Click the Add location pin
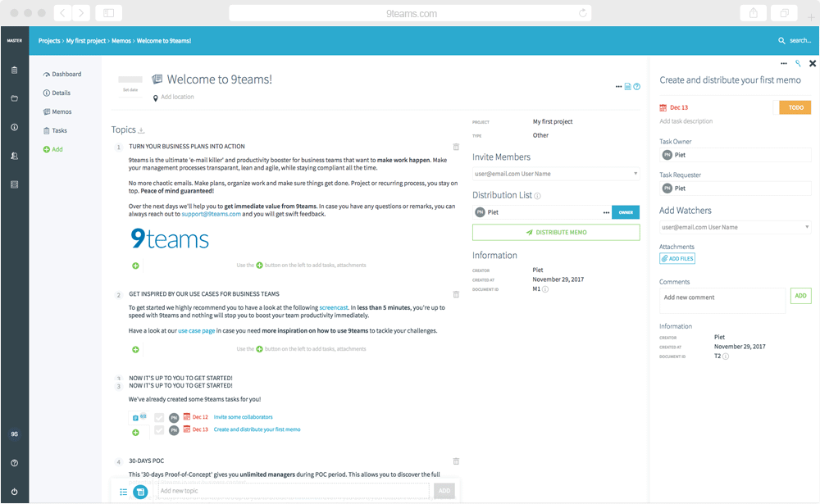Screen dimensions: 820x504 155,98
